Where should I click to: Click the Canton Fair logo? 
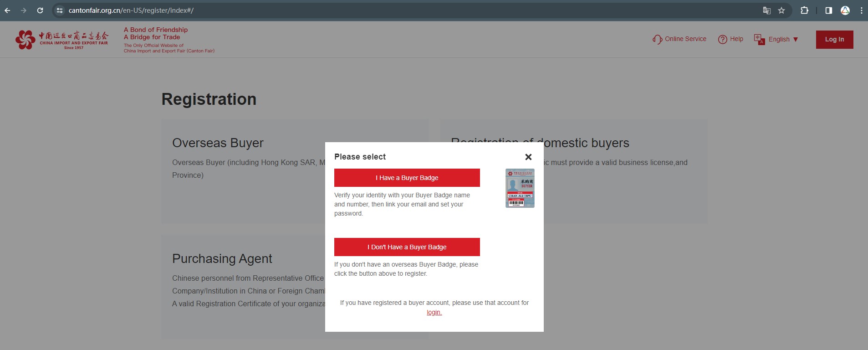pyautogui.click(x=62, y=40)
